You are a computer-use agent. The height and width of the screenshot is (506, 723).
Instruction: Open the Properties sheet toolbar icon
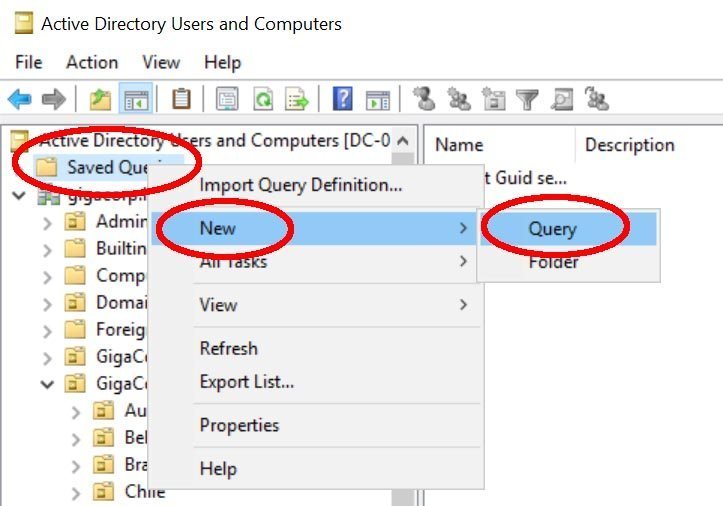(227, 99)
